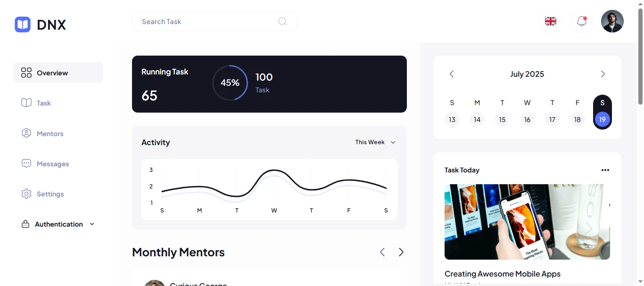The image size is (644, 286).
Task: Navigate to the Task page
Action: pos(43,103)
